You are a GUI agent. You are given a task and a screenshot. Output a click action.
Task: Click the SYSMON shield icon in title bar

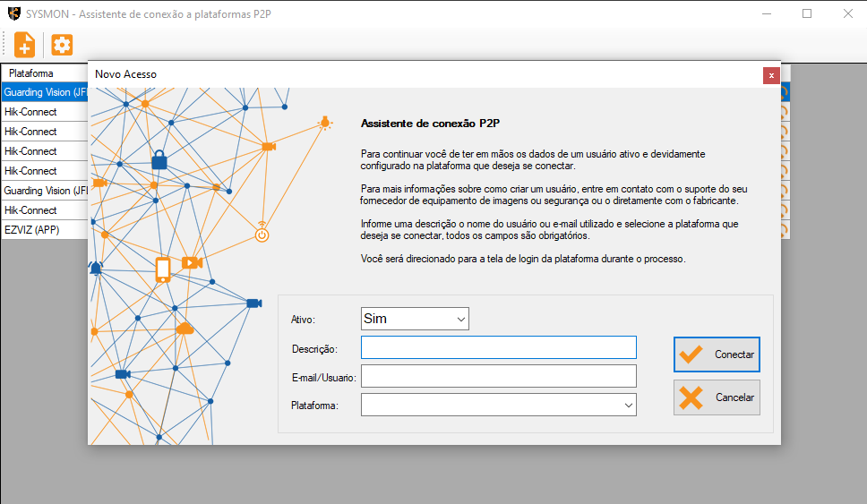13,13
